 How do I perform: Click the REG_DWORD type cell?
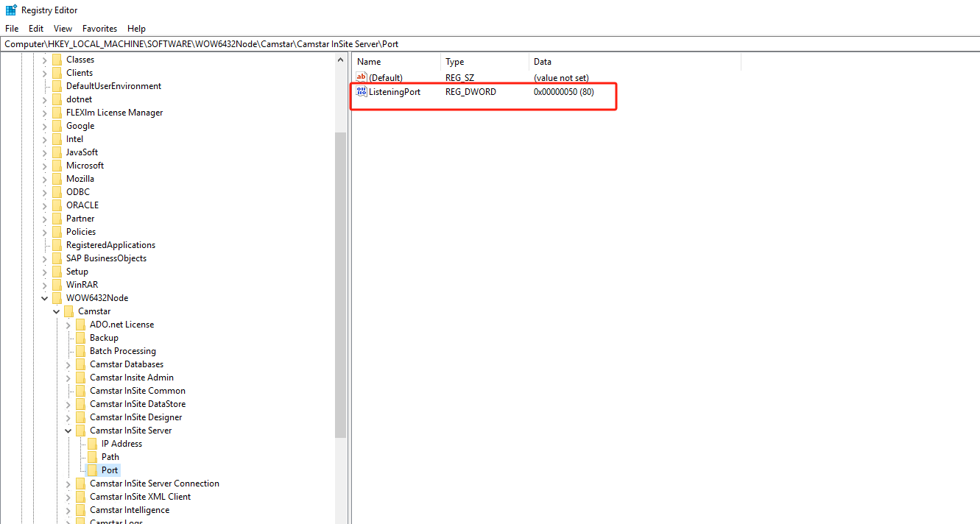(x=470, y=92)
